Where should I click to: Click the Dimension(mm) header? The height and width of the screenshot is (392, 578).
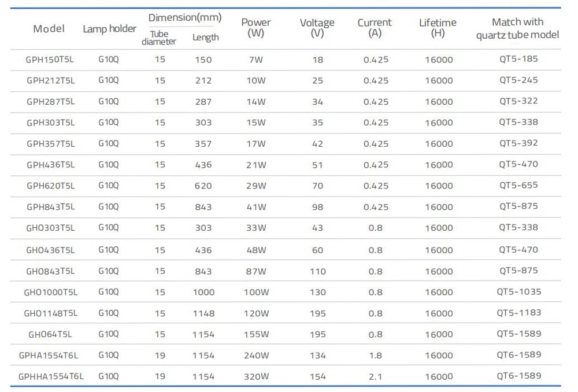185,18
